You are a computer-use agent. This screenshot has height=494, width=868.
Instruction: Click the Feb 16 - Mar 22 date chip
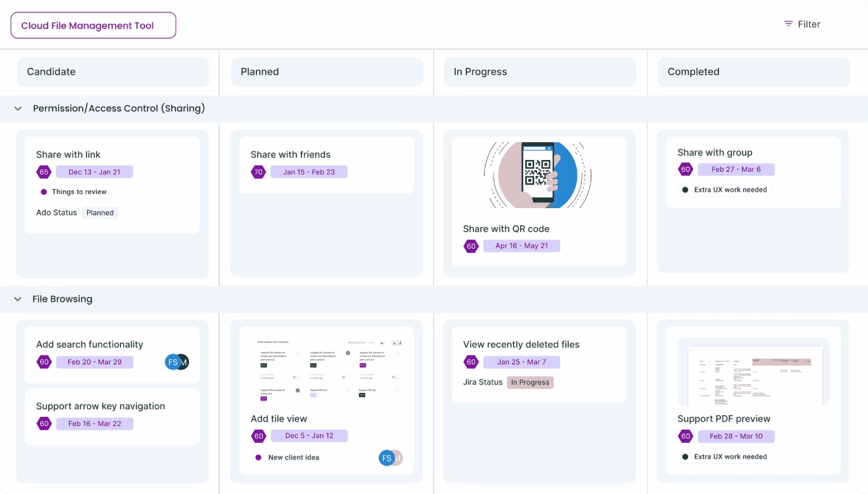tap(95, 424)
